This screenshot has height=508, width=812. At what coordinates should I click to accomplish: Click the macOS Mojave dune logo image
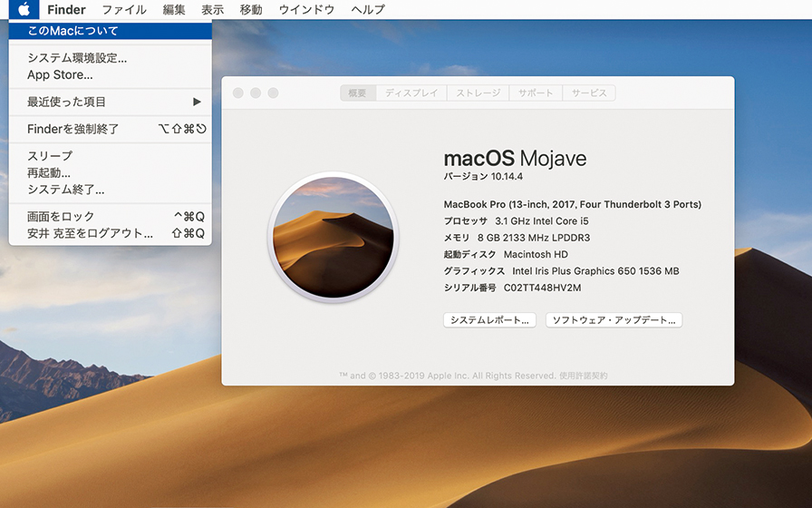click(332, 235)
